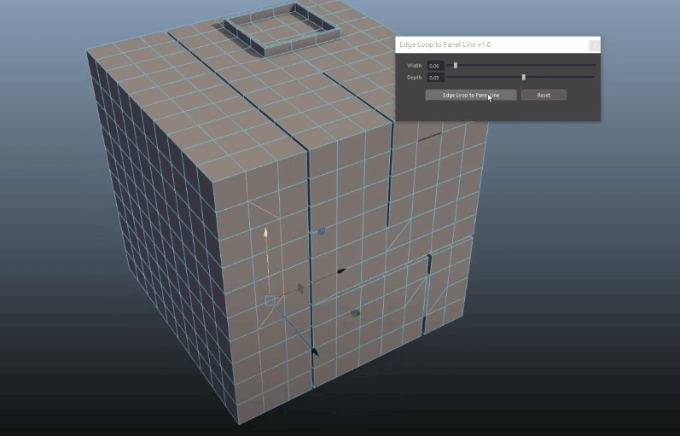Click the plane handle just right of manipulator center

point(301,289)
